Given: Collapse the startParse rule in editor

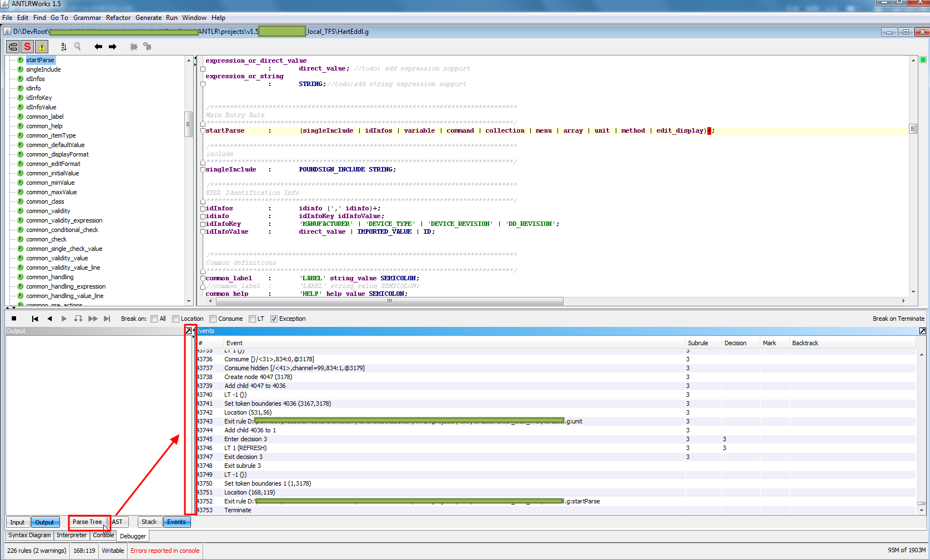Looking at the screenshot, I should click(203, 131).
